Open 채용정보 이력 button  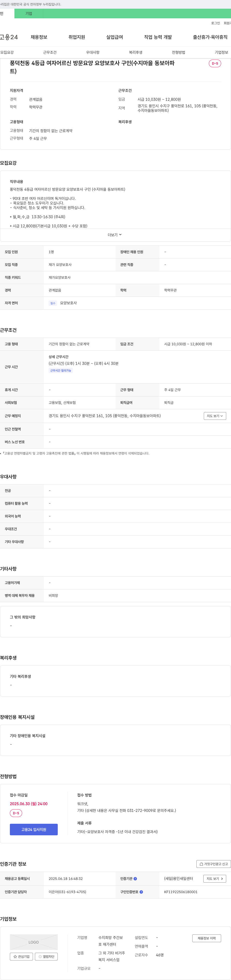click(206, 938)
